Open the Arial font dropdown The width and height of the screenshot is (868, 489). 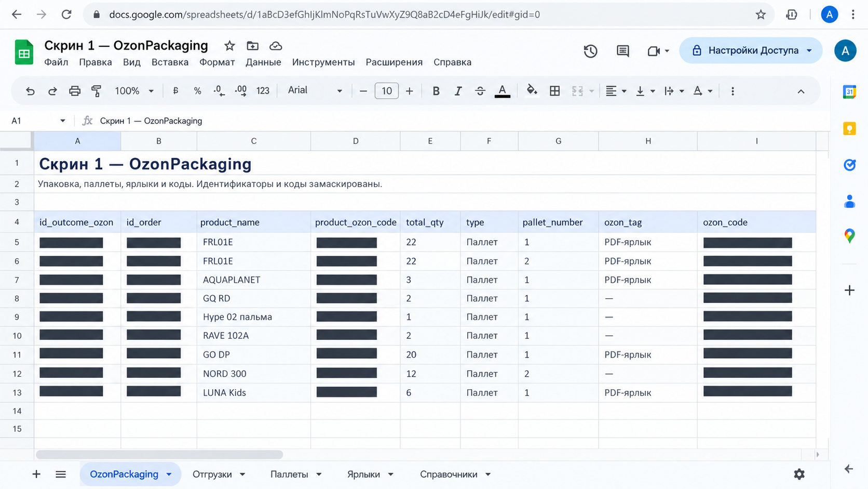(315, 90)
